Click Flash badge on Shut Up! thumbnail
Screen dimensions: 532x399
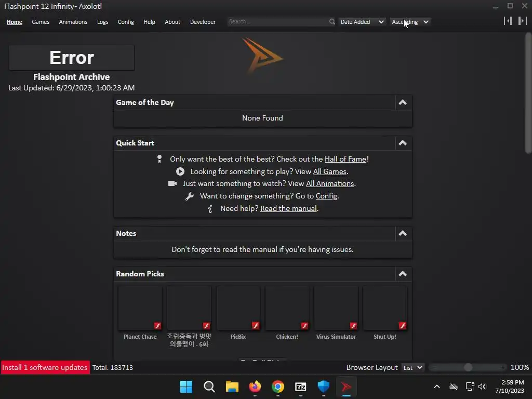pyautogui.click(x=403, y=326)
